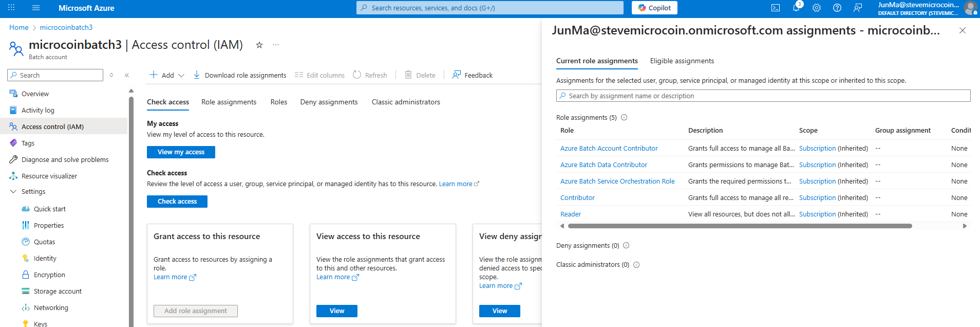Switch to Classic administrators tab
Image resolution: width=980 pixels, height=327 pixels.
coord(406,102)
